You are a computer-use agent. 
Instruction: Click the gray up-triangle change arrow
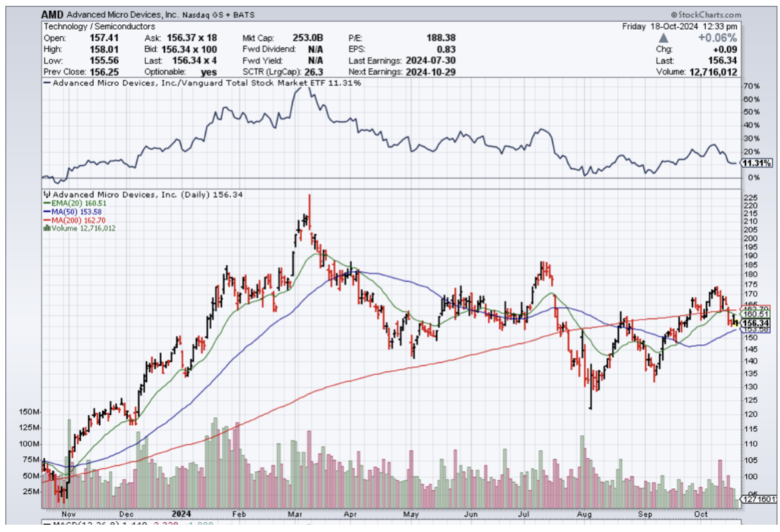pyautogui.click(x=663, y=38)
